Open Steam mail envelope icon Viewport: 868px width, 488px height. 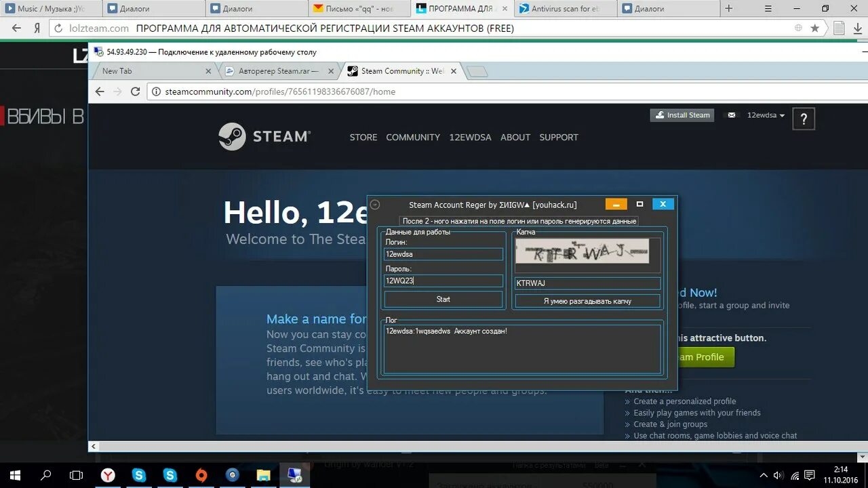(x=731, y=115)
